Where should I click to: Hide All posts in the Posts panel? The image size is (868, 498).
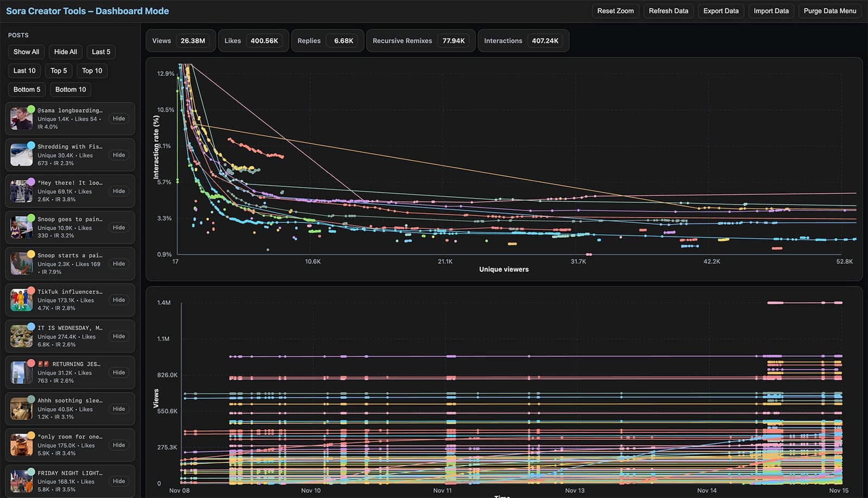click(65, 52)
